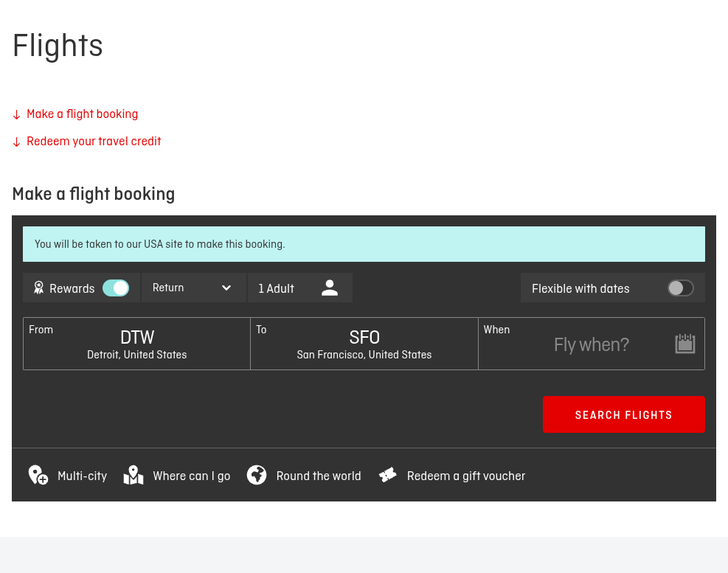Viewport: 728px width, 573px height.
Task: Click the Flights page heading
Action: point(58,46)
